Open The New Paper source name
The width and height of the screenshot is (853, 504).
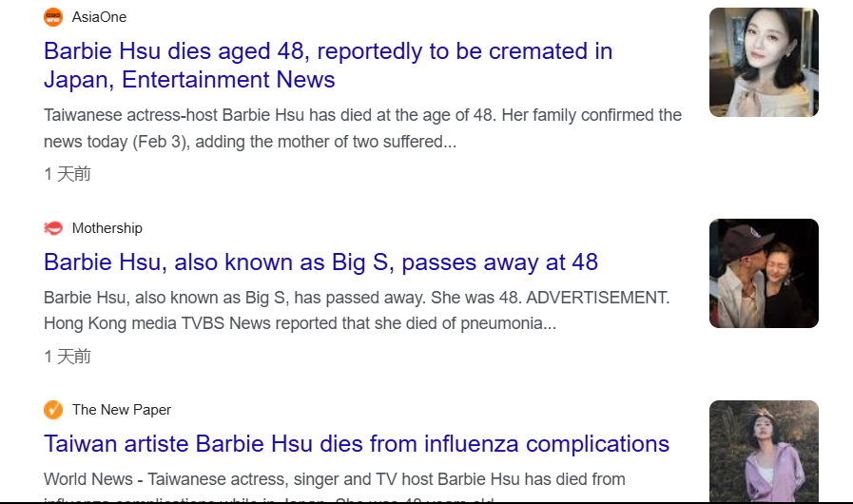pos(122,410)
